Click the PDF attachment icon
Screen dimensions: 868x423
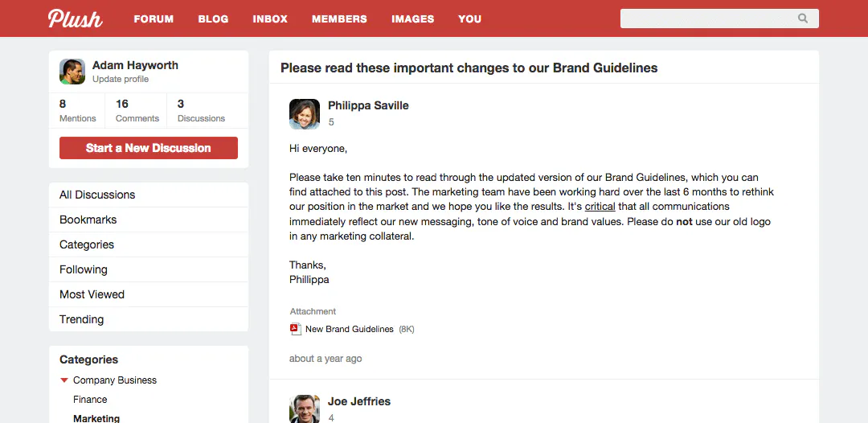point(296,329)
